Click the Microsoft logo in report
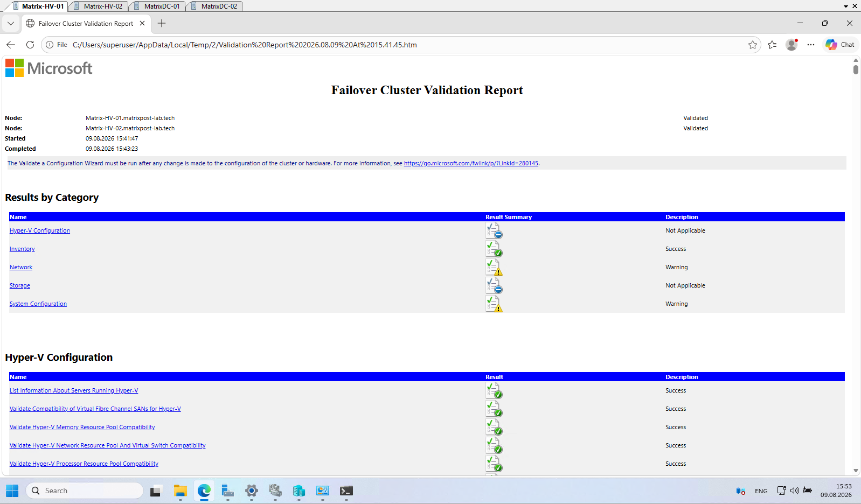Image resolution: width=861 pixels, height=504 pixels. 49,68
